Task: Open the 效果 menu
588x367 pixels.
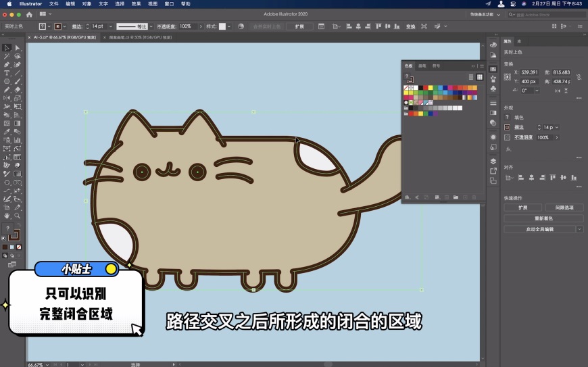Action: (136, 4)
